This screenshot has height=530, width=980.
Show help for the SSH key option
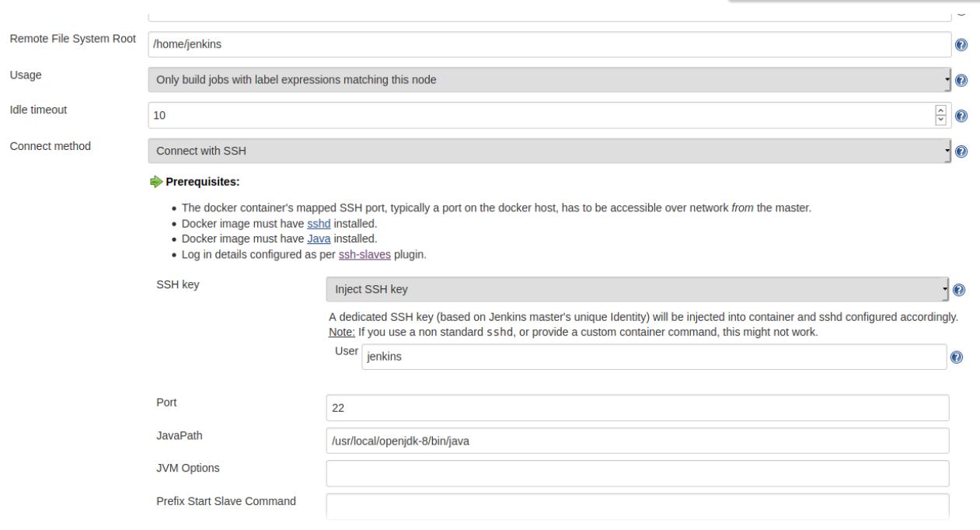point(961,290)
